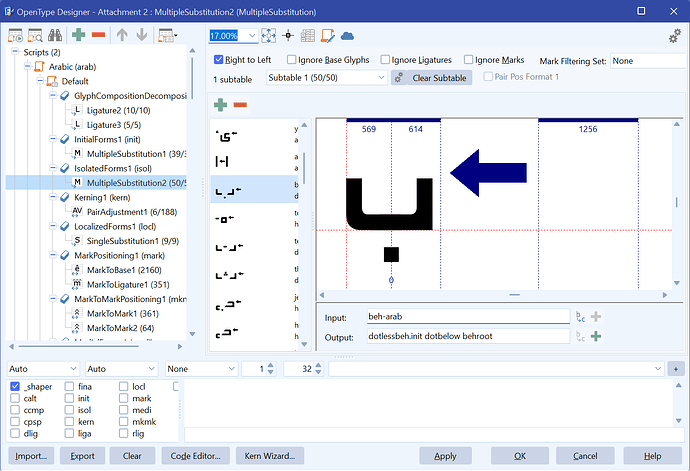Launch the Kern Wizard... button
The width and height of the screenshot is (690, 471).
(x=270, y=456)
